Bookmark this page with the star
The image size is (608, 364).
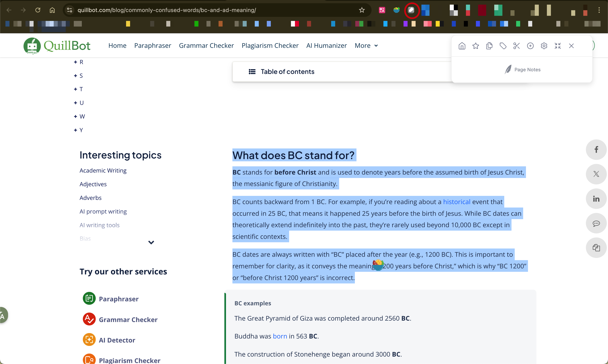click(x=362, y=10)
